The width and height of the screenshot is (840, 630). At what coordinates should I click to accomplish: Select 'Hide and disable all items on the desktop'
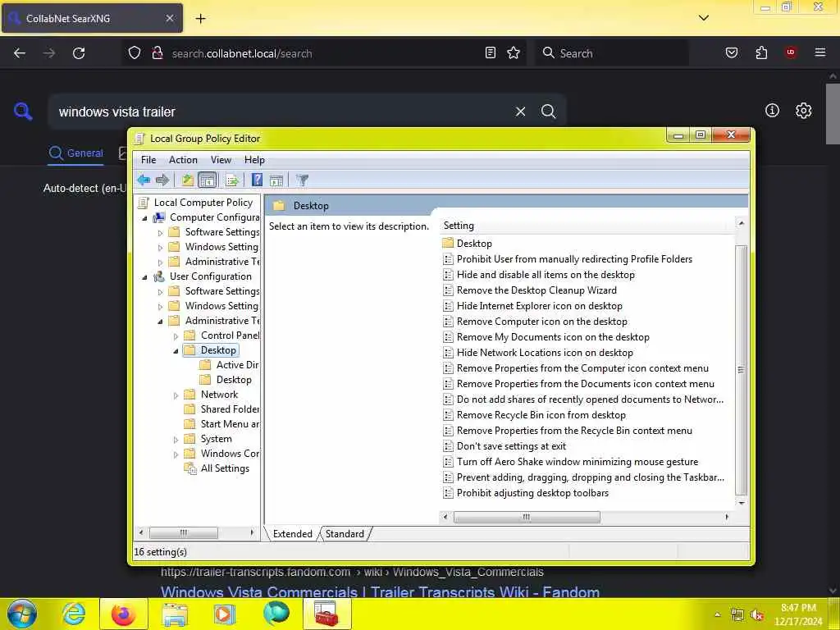click(539, 274)
